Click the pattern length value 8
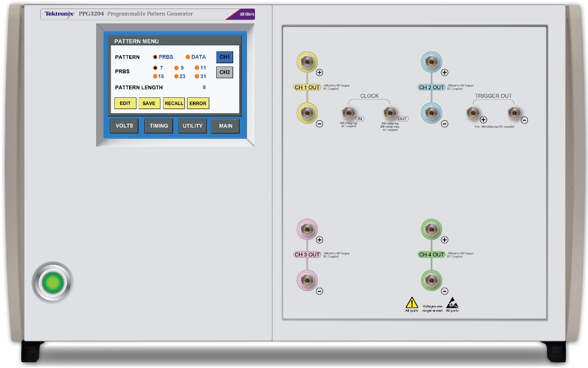 click(204, 87)
